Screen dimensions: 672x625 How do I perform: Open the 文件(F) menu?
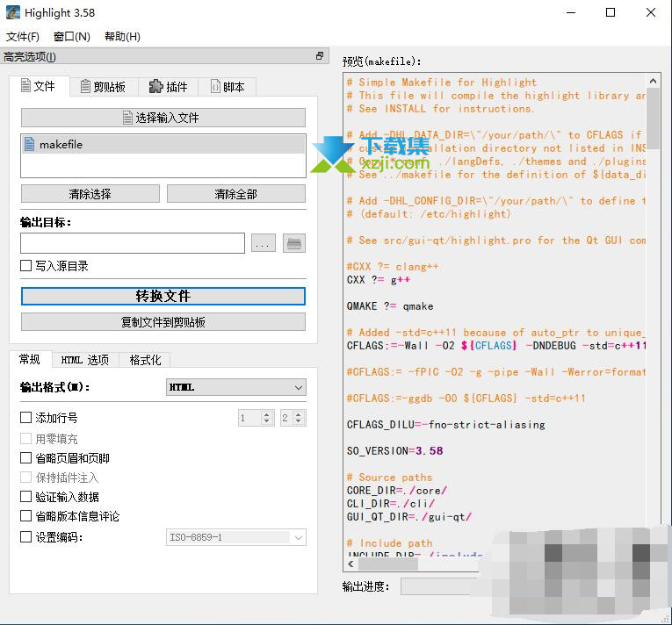tap(22, 36)
